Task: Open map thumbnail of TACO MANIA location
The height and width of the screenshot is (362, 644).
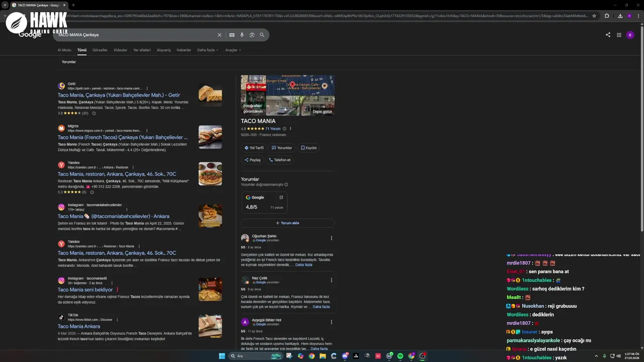Action: point(300,85)
